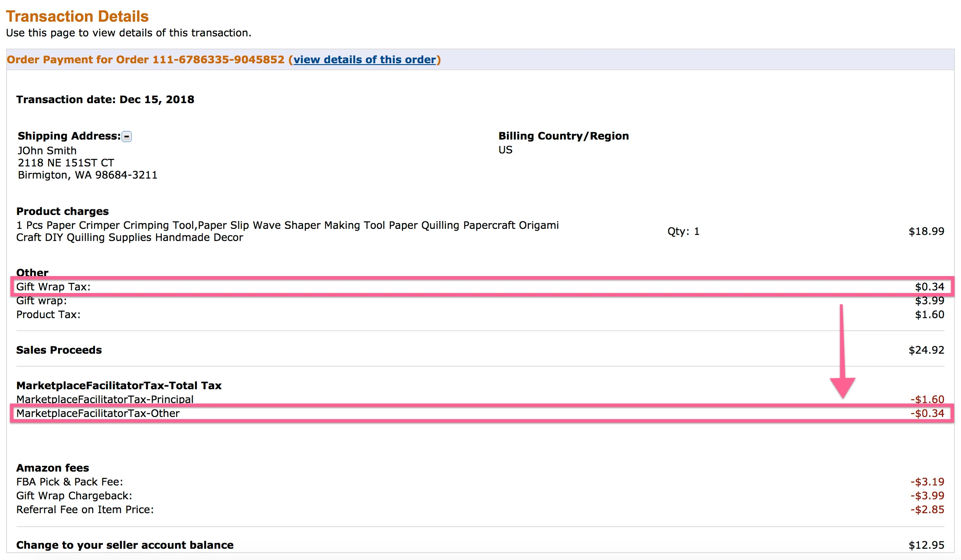This screenshot has width=961, height=560.
Task: Select the MarketplaceFacilitatorTax-Other label
Action: 98,413
